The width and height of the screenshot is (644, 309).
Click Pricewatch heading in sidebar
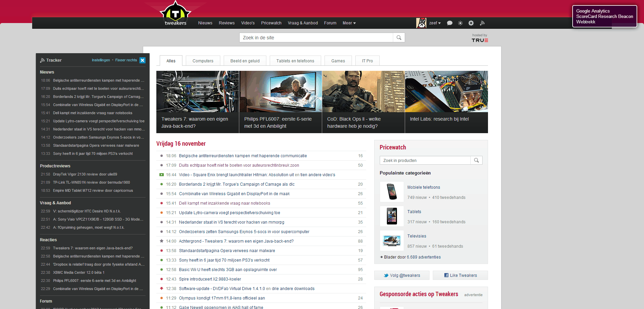point(393,147)
